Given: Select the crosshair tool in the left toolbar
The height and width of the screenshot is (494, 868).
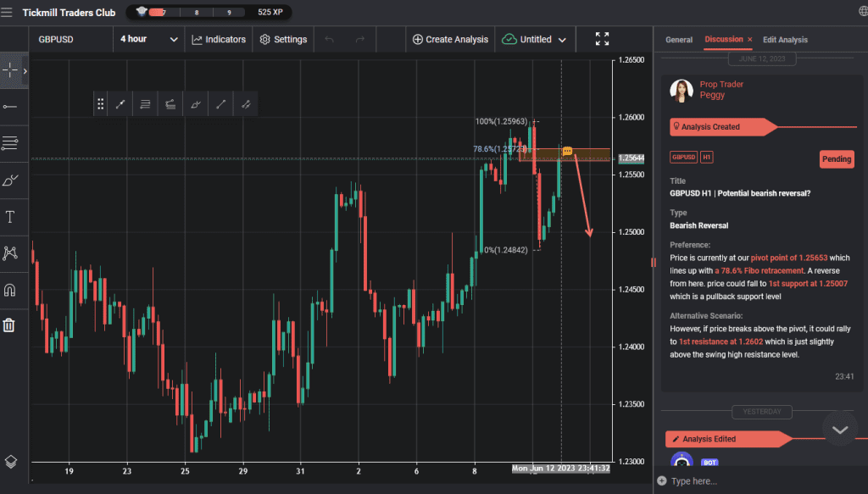Looking at the screenshot, I should pyautogui.click(x=12, y=70).
